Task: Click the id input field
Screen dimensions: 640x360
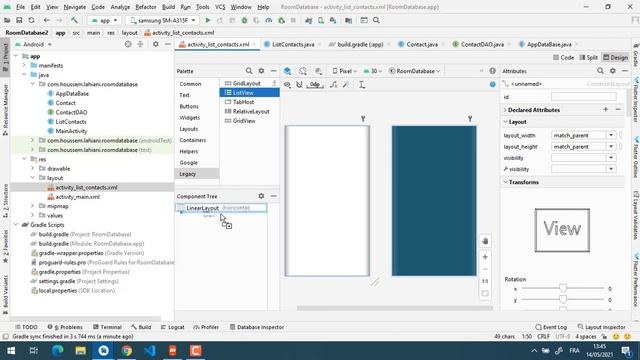Action: coord(583,97)
